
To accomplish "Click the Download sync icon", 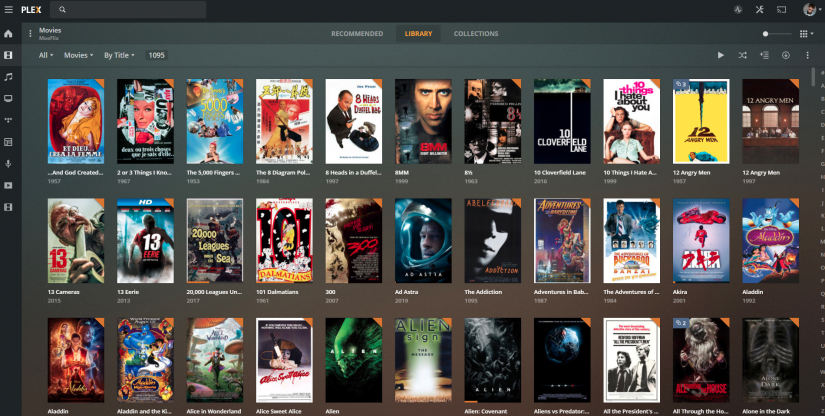I will click(x=786, y=55).
